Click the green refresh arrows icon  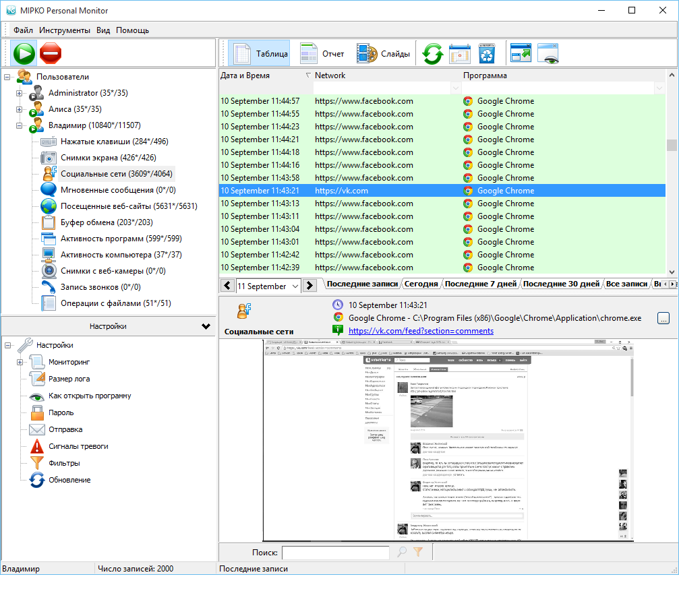(432, 54)
